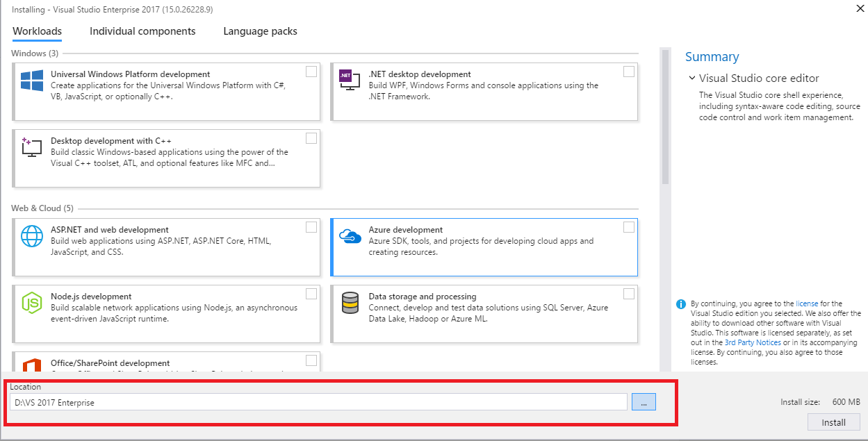Image resolution: width=868 pixels, height=441 pixels.
Task: Click the Node.js development icon
Action: coord(31,303)
